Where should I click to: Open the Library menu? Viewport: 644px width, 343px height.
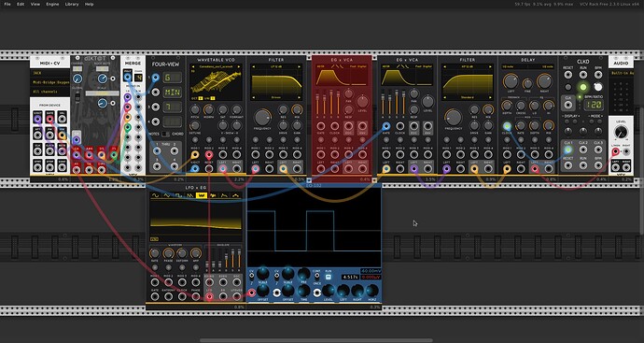pos(72,4)
